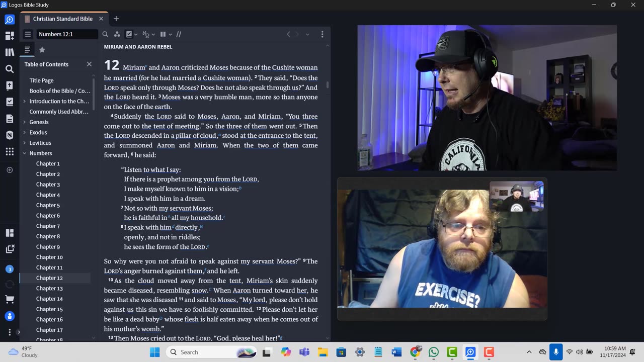644x362 pixels.
Task: Open the Logos home search icon
Action: pyautogui.click(x=10, y=20)
